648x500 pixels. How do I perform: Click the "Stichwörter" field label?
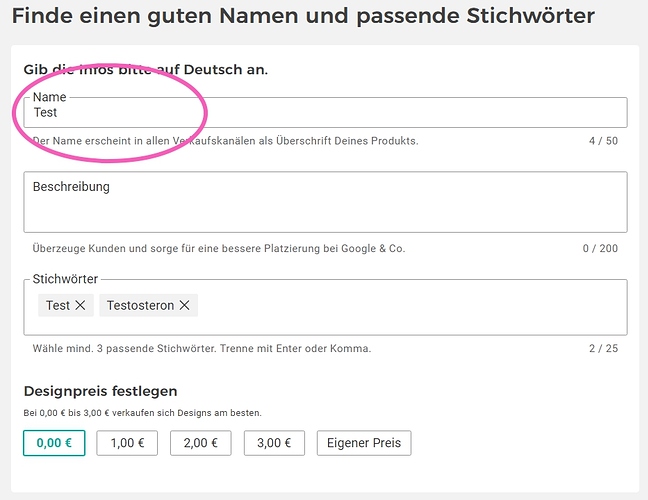[65, 279]
